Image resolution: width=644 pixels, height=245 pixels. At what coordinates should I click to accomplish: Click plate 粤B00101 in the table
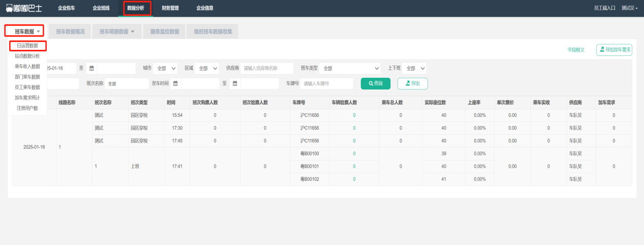pos(310,166)
